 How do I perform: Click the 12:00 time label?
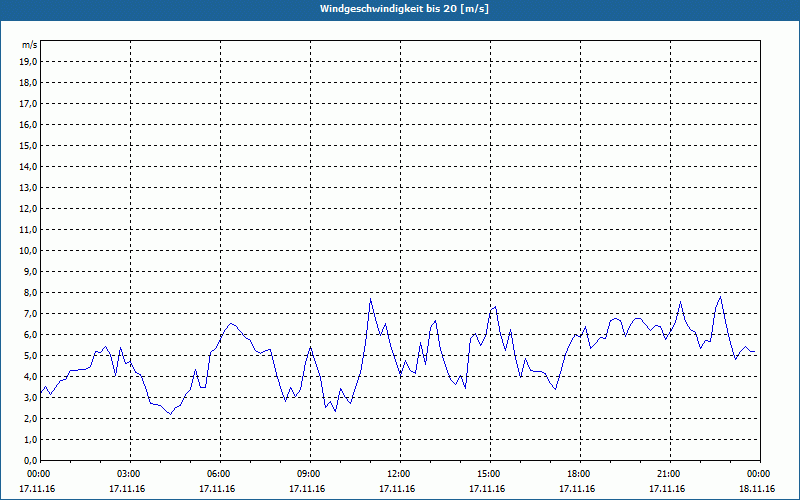(400, 474)
